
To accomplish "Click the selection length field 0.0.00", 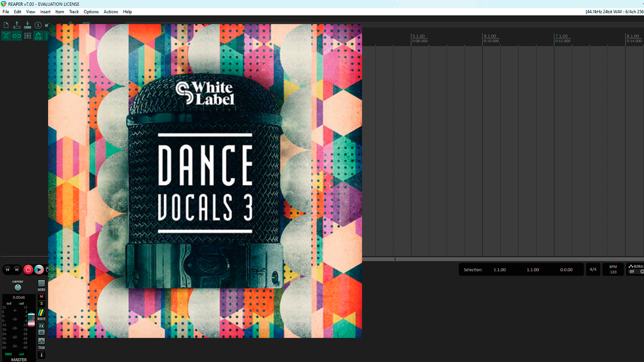I will tap(566, 270).
